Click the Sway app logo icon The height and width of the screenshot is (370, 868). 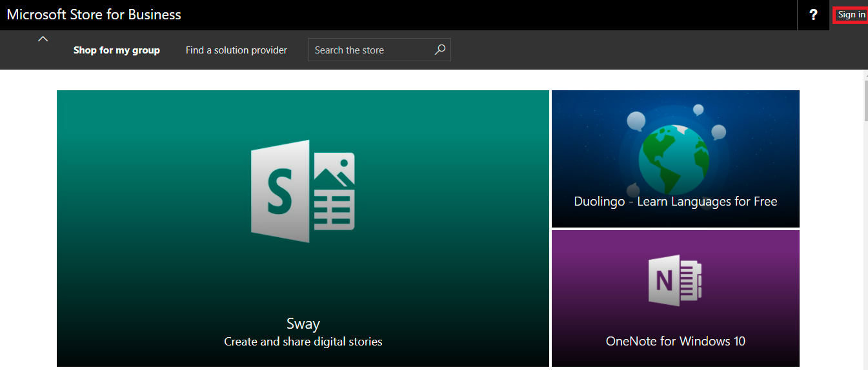pyautogui.click(x=303, y=191)
